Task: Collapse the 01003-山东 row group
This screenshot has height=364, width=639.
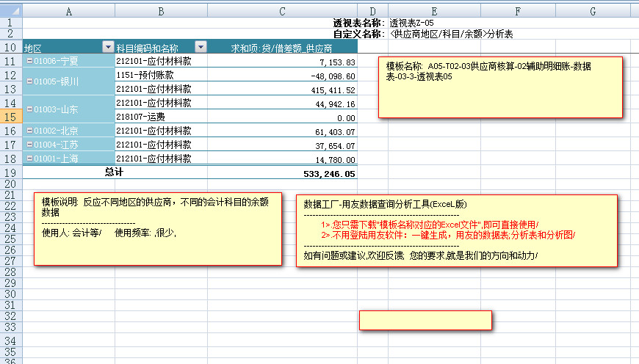Action: 29,109
